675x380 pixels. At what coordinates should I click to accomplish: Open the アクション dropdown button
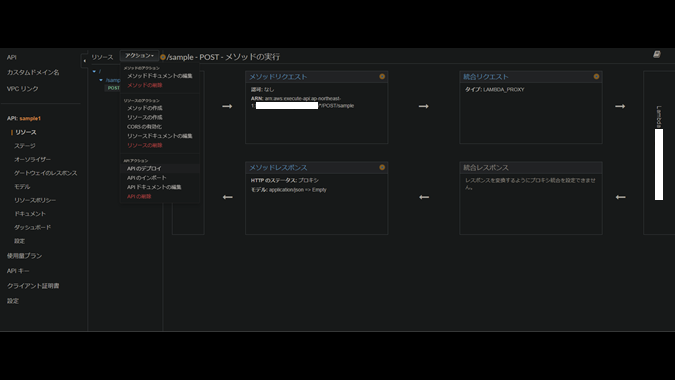tap(139, 56)
